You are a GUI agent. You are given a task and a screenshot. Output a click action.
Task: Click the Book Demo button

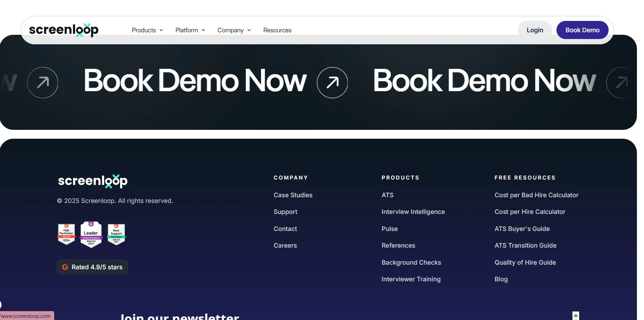click(582, 30)
